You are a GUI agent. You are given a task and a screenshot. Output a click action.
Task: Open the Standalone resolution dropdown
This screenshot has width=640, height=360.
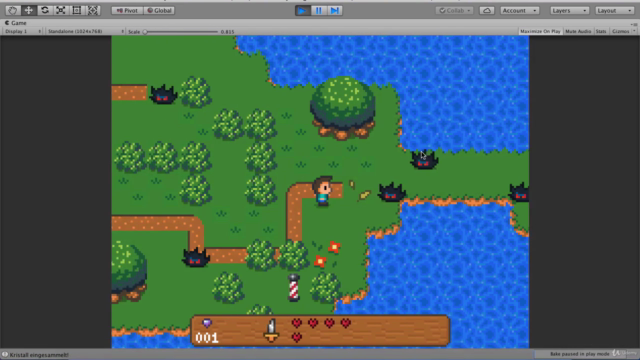(85, 31)
